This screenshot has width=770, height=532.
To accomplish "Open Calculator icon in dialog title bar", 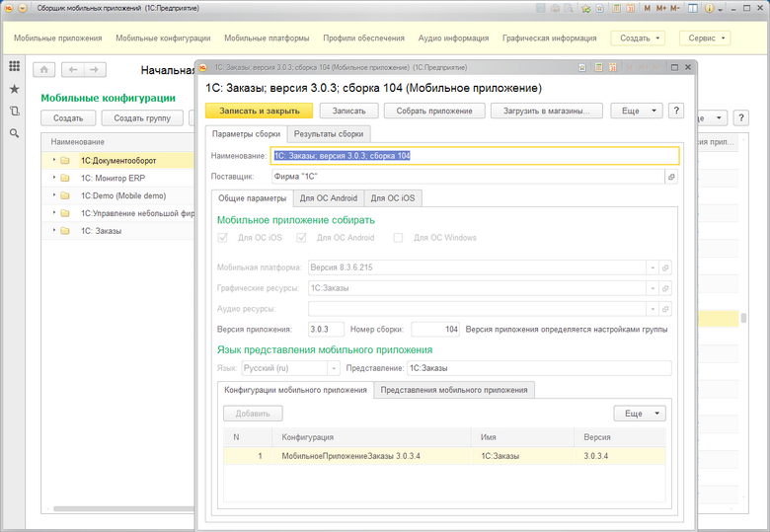I will pyautogui.click(x=598, y=68).
